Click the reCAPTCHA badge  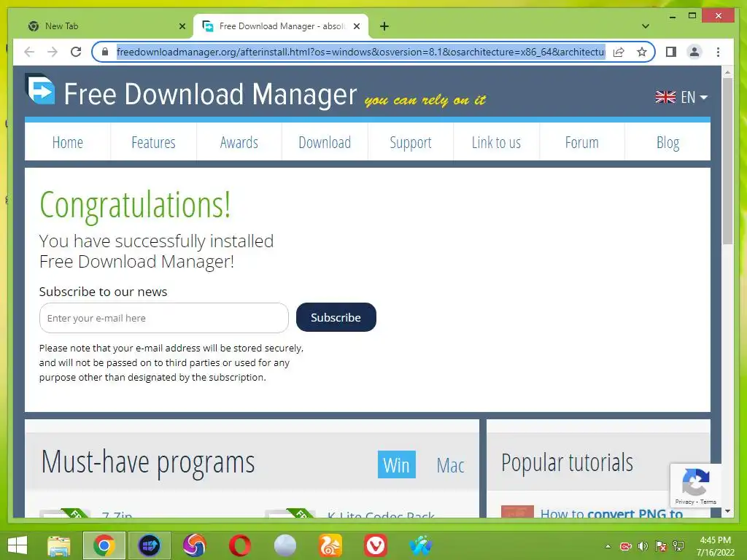[x=695, y=485]
